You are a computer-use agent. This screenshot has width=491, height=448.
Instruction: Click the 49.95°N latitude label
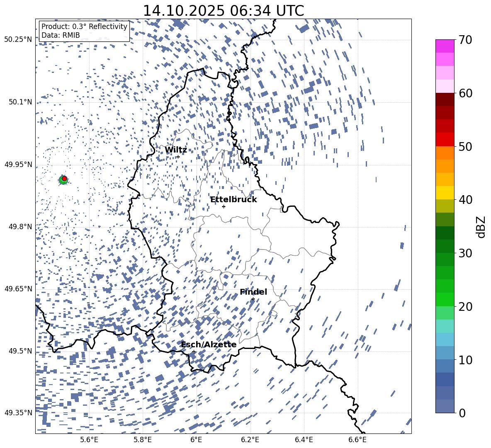[x=18, y=164]
